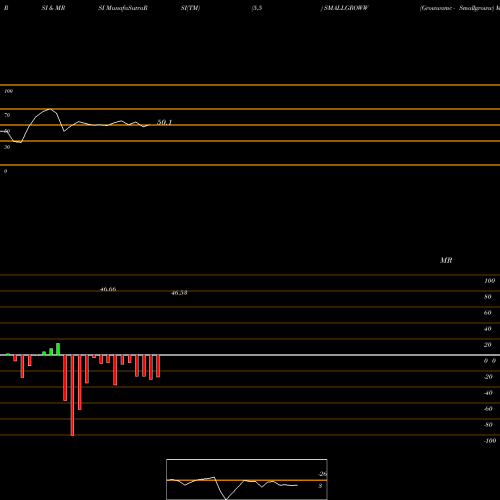
Task: Click the 20 tick on MR axis
Action: [x=487, y=345]
